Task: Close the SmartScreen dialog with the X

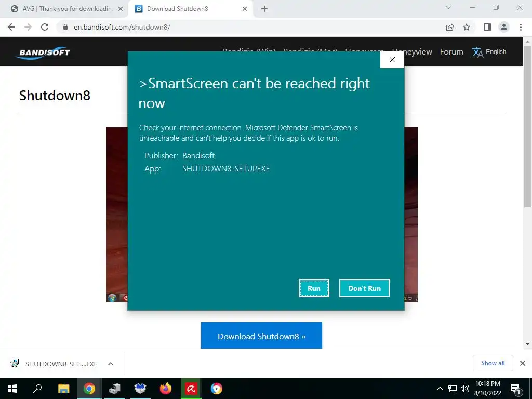Action: pyautogui.click(x=392, y=60)
